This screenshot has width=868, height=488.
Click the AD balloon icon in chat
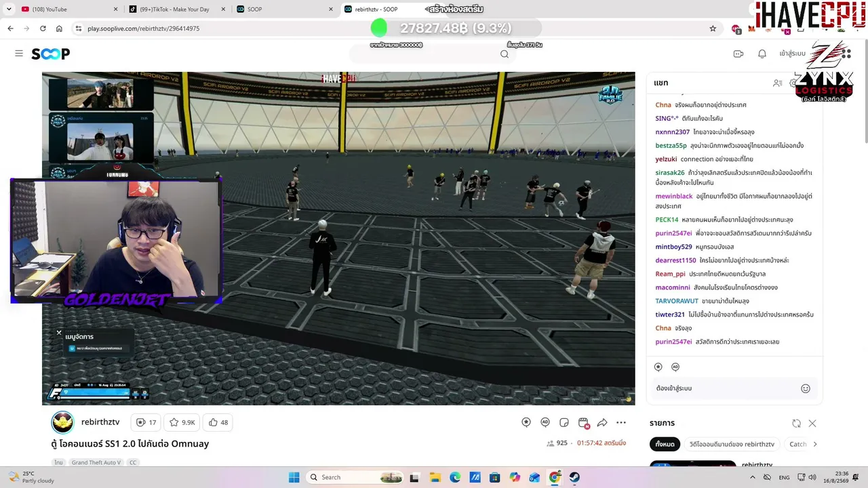click(x=675, y=367)
